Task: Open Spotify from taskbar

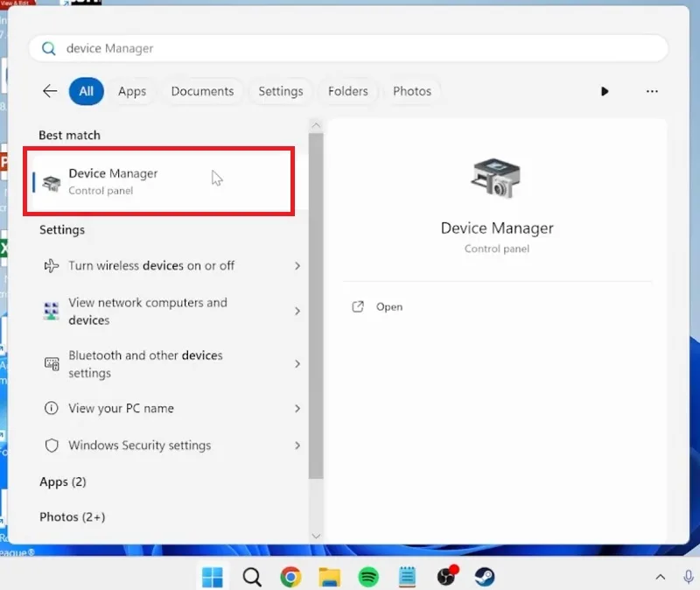Action: pos(368,577)
